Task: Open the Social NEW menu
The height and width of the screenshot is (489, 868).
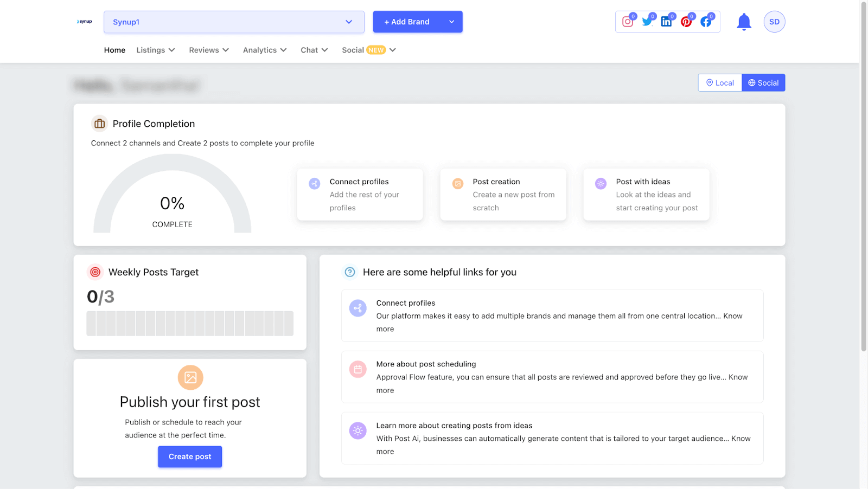Action: pos(369,50)
